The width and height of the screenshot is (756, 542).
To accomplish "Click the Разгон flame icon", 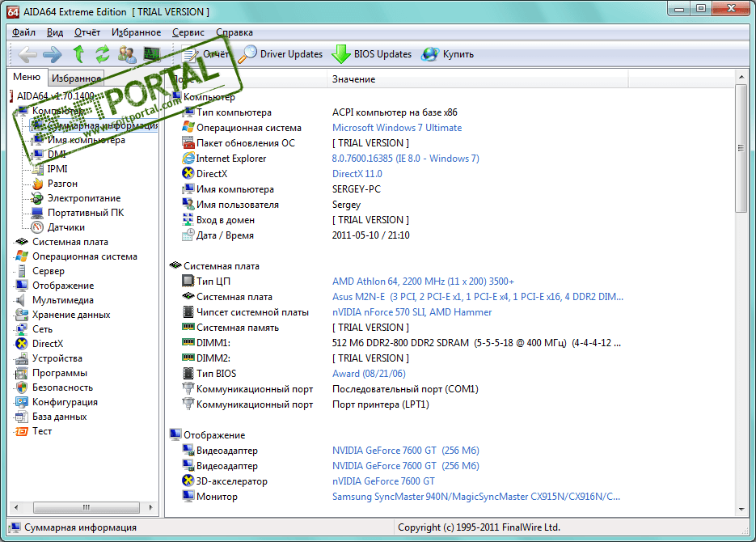I will coord(37,184).
